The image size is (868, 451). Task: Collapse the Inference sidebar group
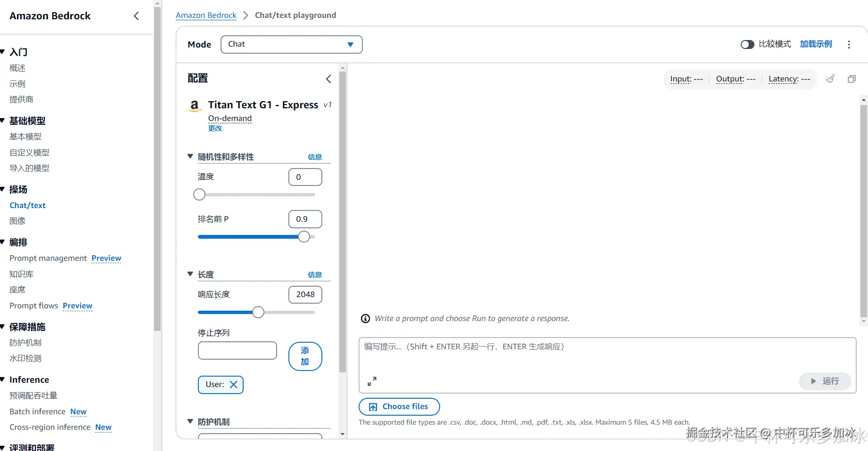3,379
